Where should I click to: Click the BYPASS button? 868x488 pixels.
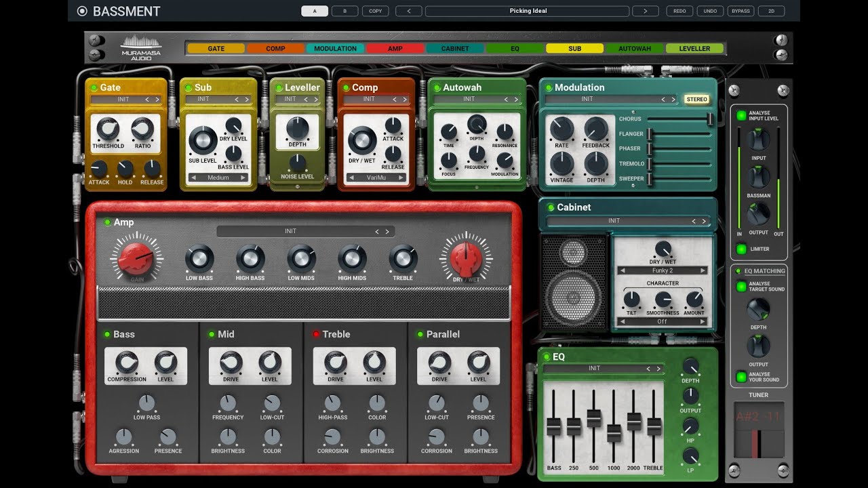(741, 11)
